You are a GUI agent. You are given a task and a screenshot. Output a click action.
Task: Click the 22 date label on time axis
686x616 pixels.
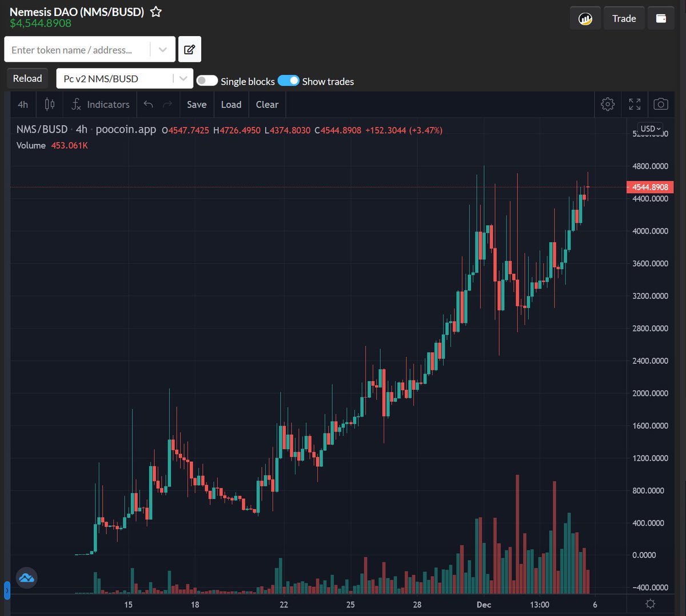(x=284, y=605)
